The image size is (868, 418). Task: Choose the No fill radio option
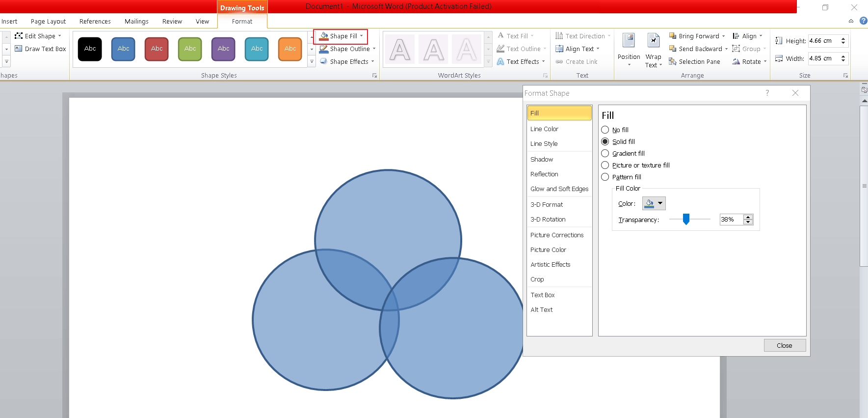click(605, 130)
